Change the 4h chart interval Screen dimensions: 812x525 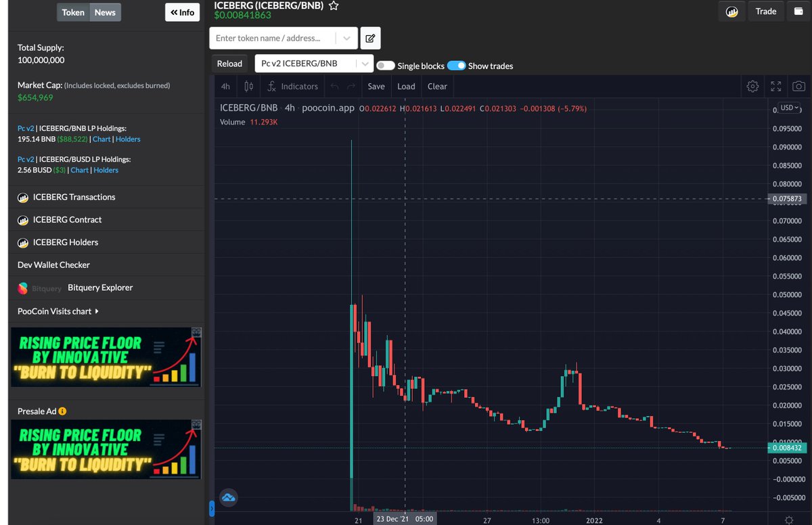pyautogui.click(x=225, y=86)
